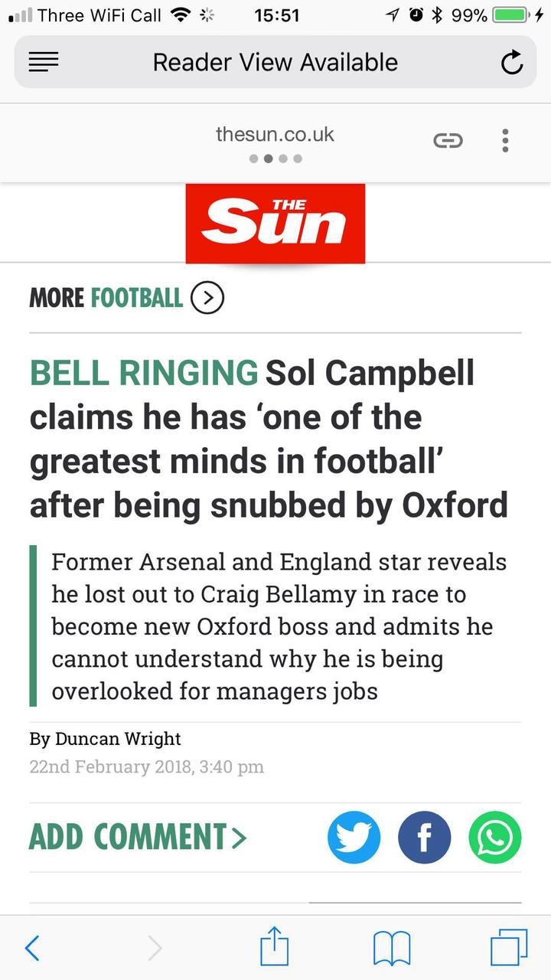Tap the thesun.co.uk address text
551x980 pixels.
275,135
